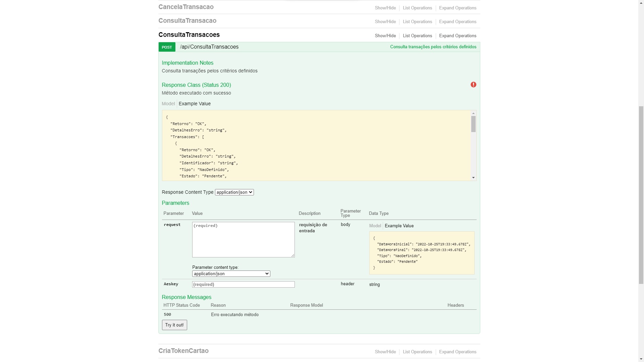
Task: Open the /api/ConsultaTransacoes endpoint link
Action: (209, 47)
